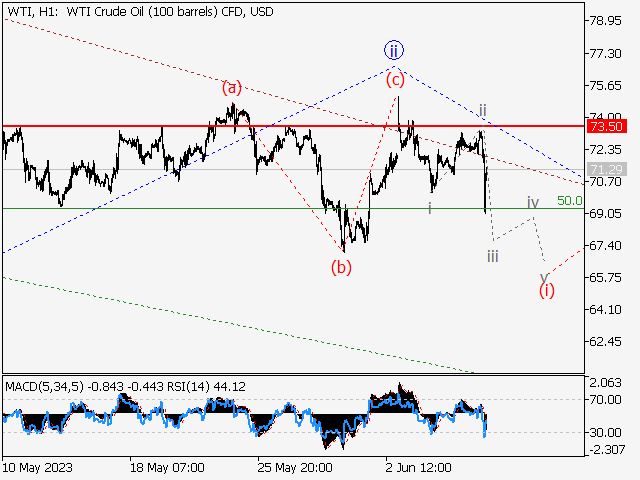Click the 77.30 price axis value

pos(606,53)
